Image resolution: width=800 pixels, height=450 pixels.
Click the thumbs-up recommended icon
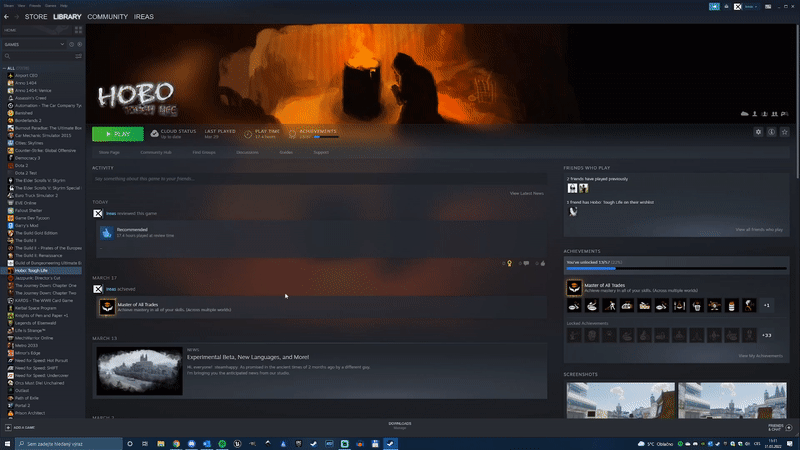107,233
